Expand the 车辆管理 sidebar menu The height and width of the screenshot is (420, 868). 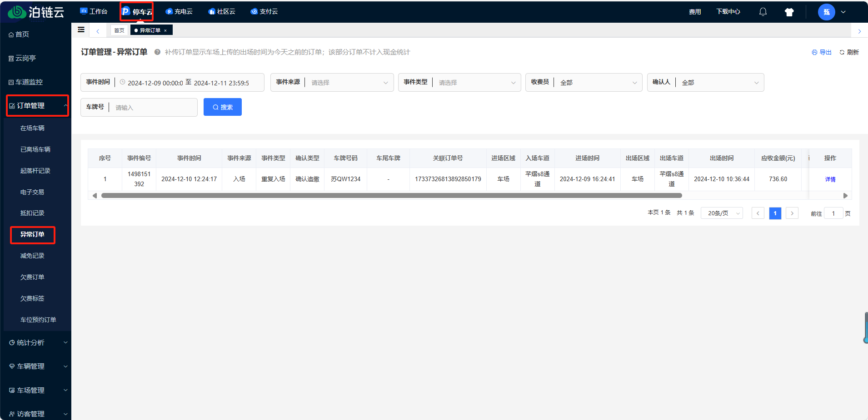(x=37, y=366)
